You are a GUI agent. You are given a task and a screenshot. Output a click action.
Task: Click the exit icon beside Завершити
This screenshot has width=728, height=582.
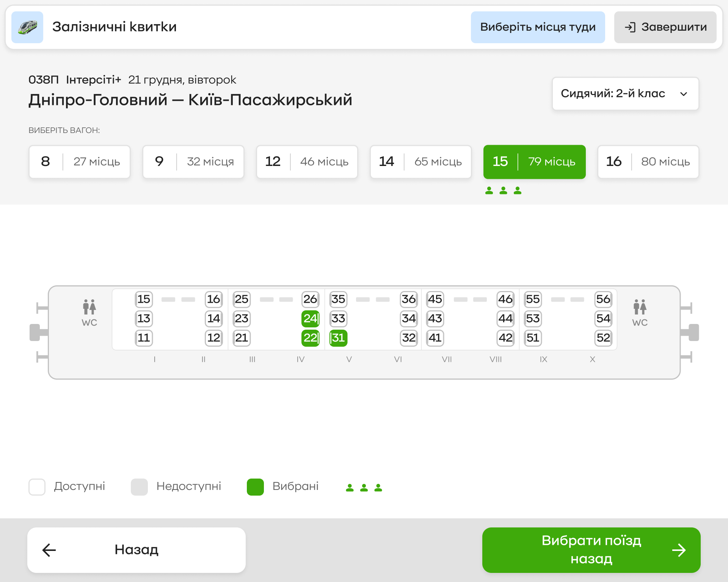pos(630,27)
